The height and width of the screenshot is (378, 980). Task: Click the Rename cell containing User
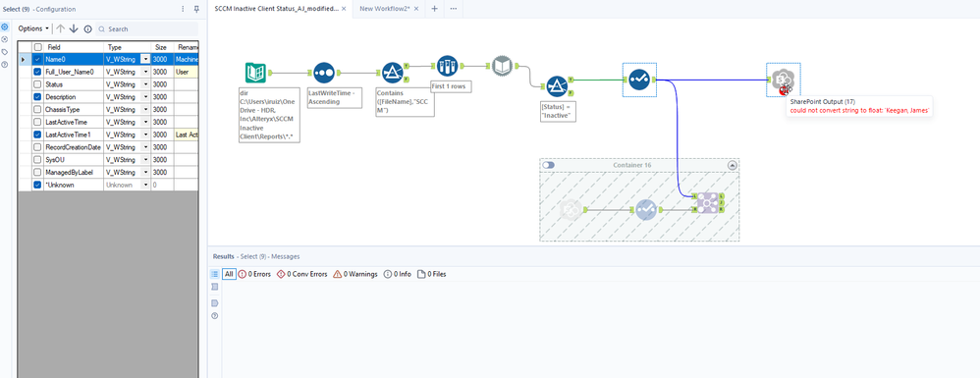(x=187, y=72)
